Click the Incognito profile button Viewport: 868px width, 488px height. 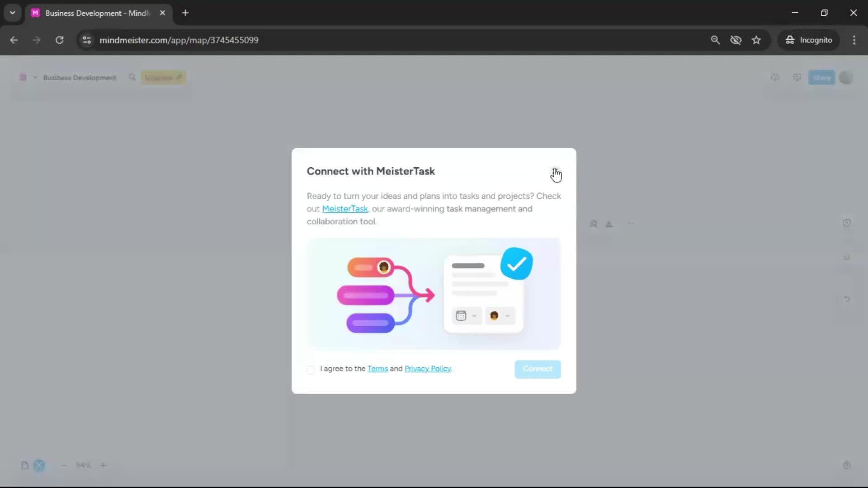tap(809, 40)
